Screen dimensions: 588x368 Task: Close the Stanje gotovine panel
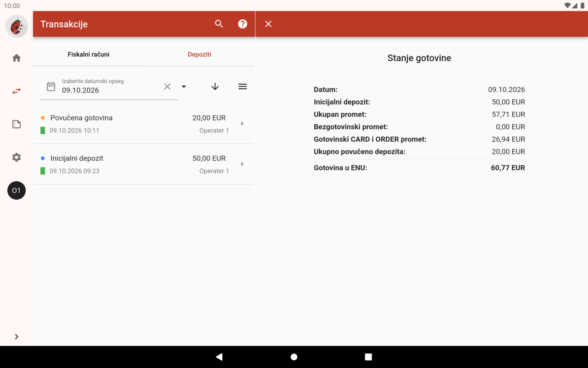[x=268, y=24]
